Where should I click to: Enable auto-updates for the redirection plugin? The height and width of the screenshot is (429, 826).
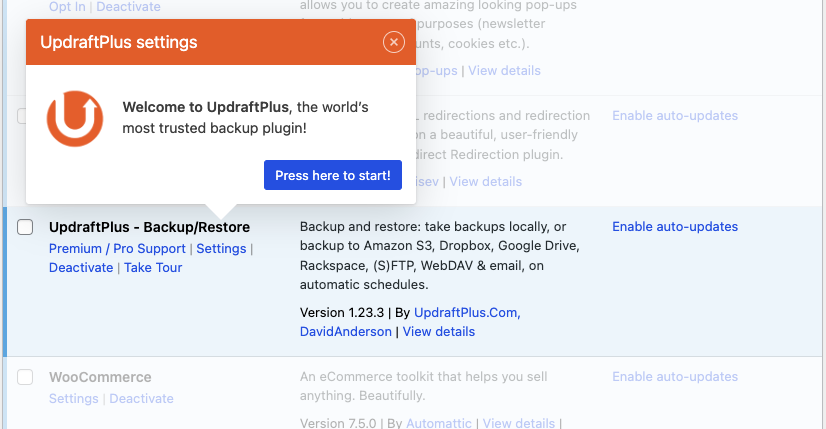pyautogui.click(x=675, y=115)
